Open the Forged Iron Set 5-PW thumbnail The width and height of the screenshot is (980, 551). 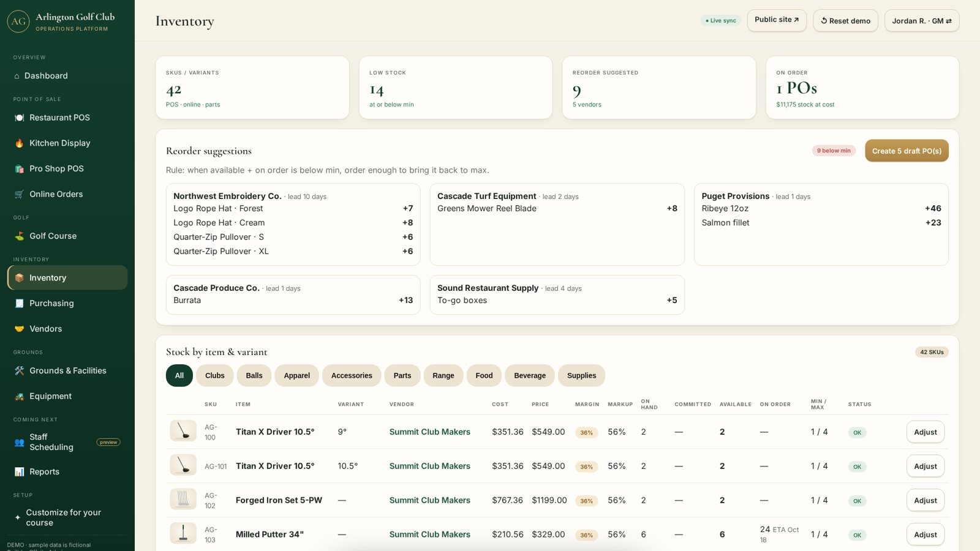point(183,500)
